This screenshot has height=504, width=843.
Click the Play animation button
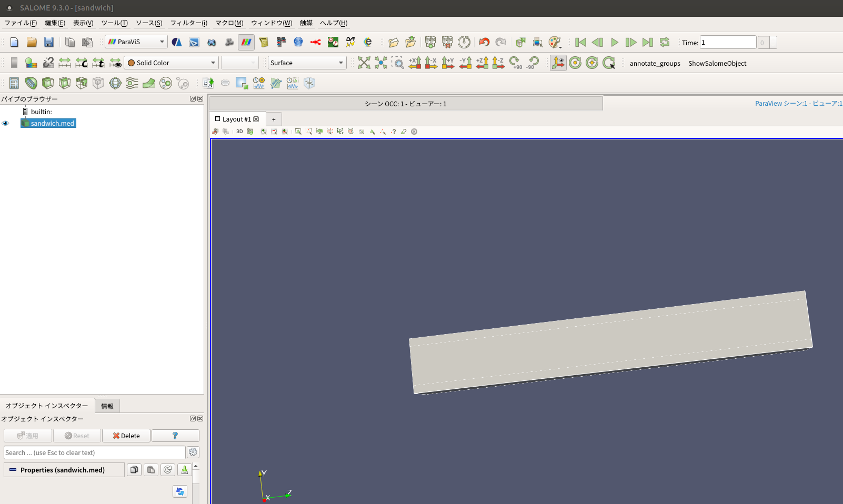(x=614, y=42)
